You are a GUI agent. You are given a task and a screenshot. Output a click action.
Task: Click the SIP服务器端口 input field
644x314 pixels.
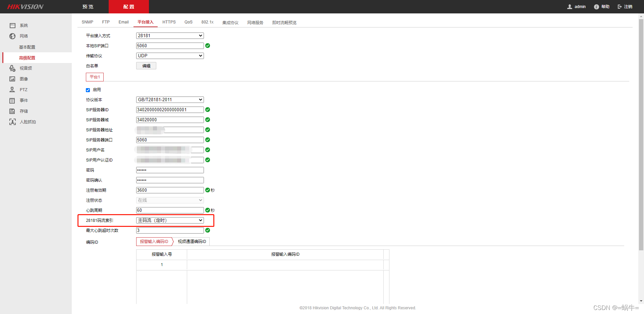pos(170,140)
